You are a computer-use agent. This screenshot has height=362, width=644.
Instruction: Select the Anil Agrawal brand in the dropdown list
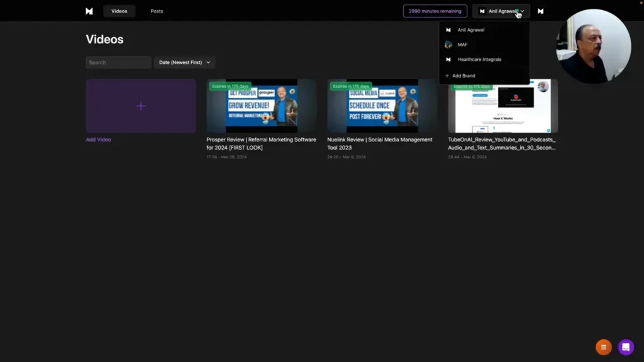pos(484,30)
